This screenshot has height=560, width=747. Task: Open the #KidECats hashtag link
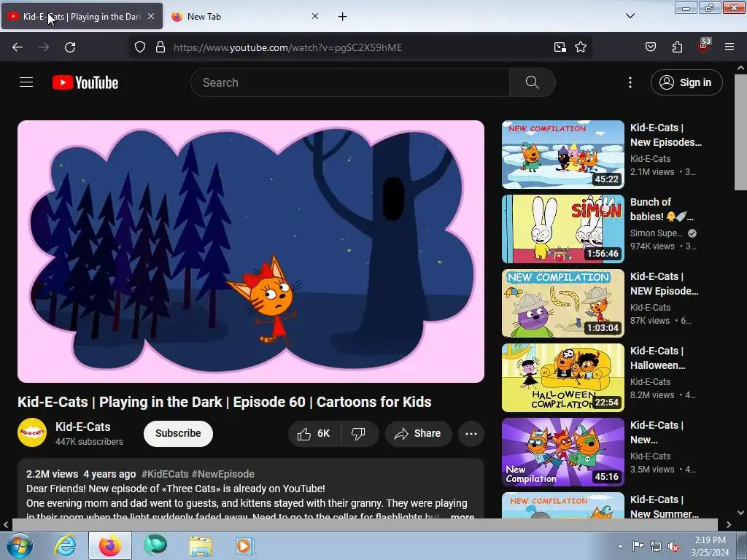point(165,474)
